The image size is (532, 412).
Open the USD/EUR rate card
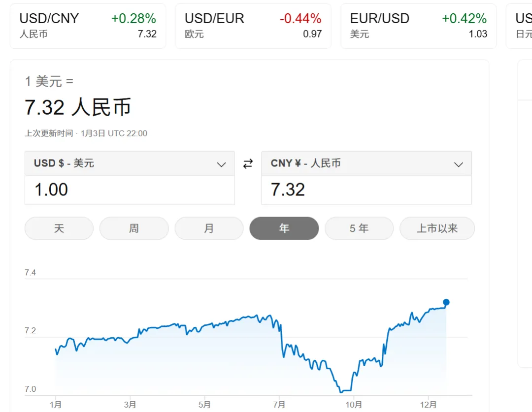253,26
